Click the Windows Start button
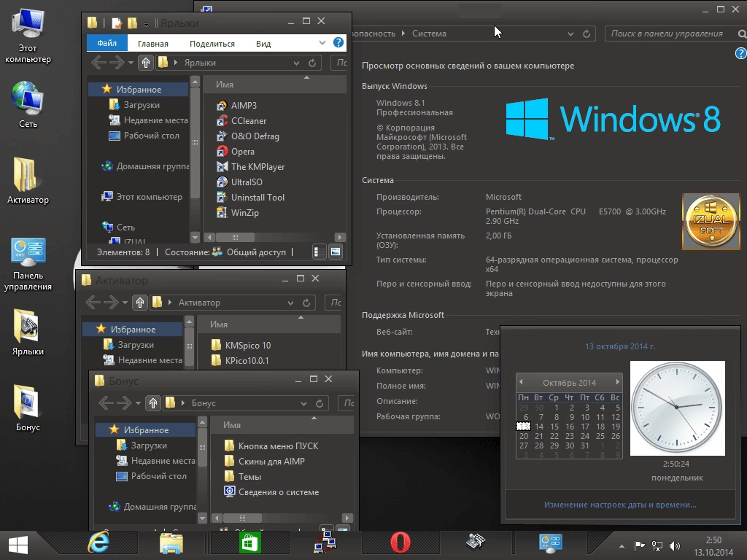747x560 pixels. (x=18, y=544)
